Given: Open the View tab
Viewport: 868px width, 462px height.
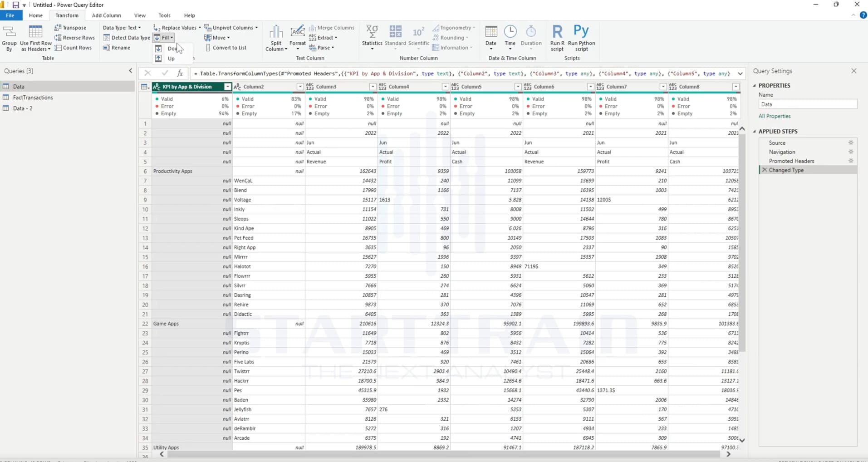Looking at the screenshot, I should [140, 15].
